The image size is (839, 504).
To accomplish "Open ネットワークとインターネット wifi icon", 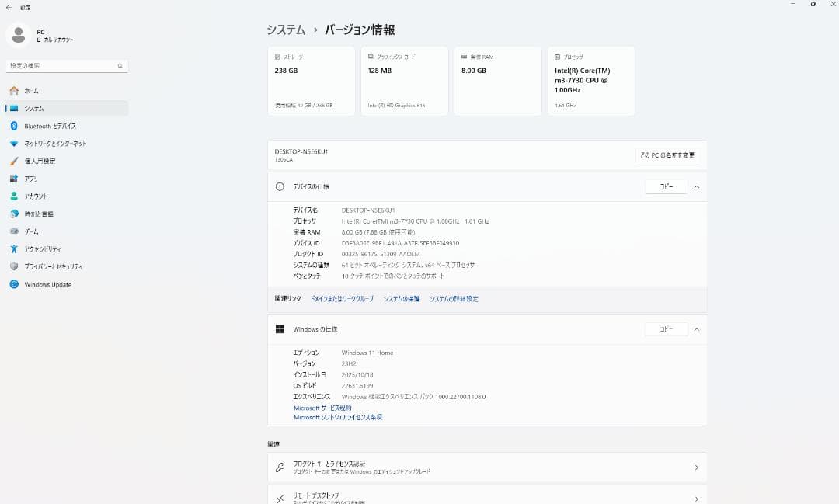I will (x=14, y=144).
